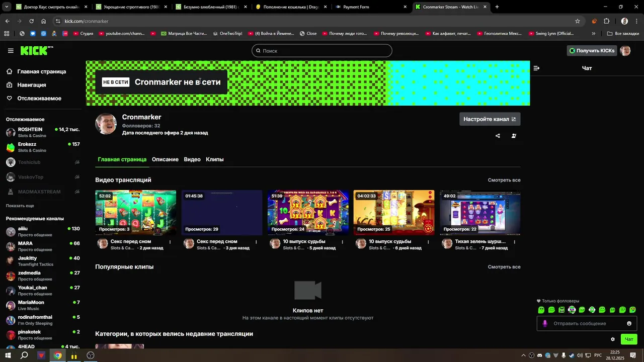
Task: Open Отслеживаемое in the sidebar
Action: point(39,98)
